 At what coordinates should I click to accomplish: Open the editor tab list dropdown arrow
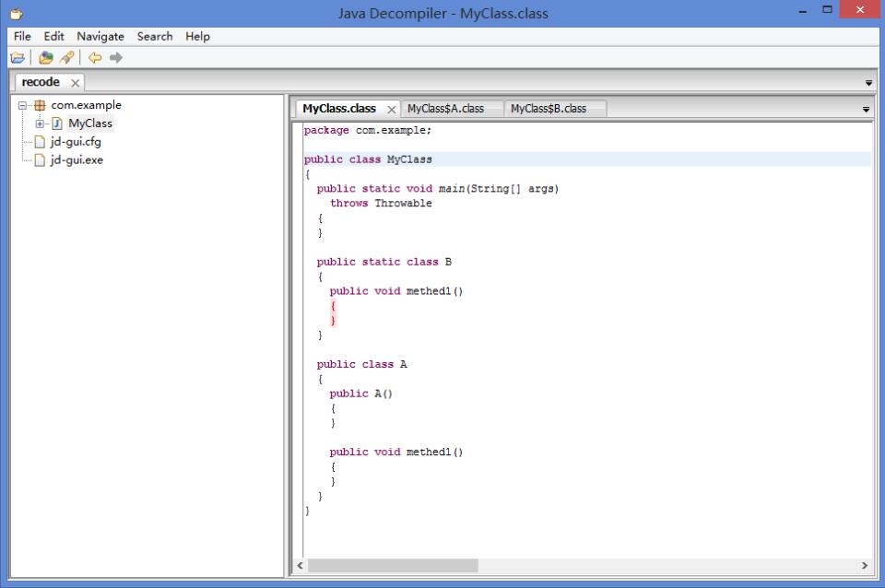pyautogui.click(x=866, y=110)
